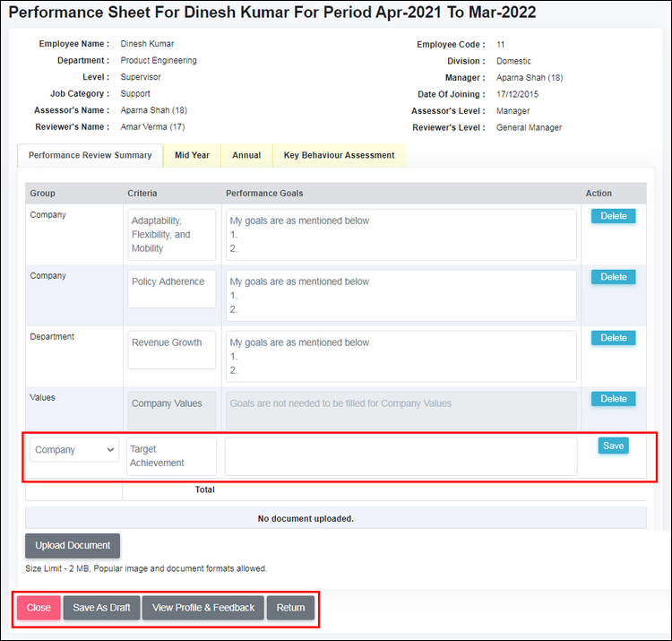Click the Return button
Screen dimensions: 672x641
290,608
